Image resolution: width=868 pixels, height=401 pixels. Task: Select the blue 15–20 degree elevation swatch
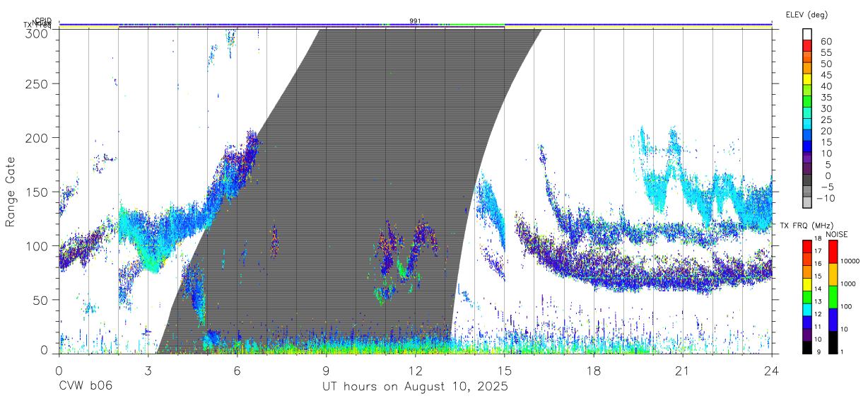point(807,136)
